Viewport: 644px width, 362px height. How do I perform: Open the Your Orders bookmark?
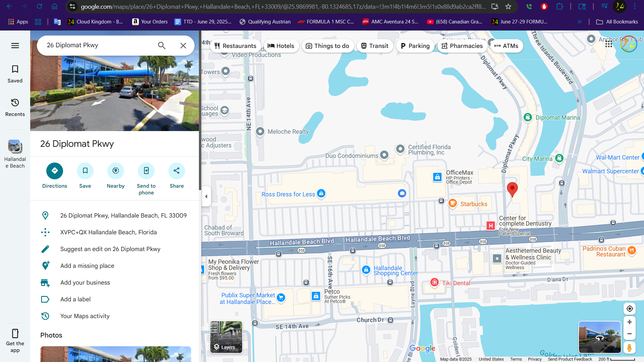tap(150, 22)
